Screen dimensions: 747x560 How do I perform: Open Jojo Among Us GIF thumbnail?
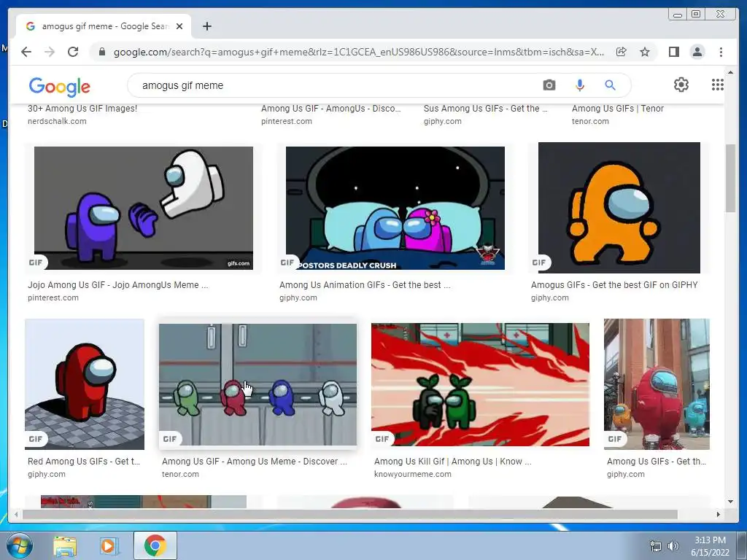(144, 208)
